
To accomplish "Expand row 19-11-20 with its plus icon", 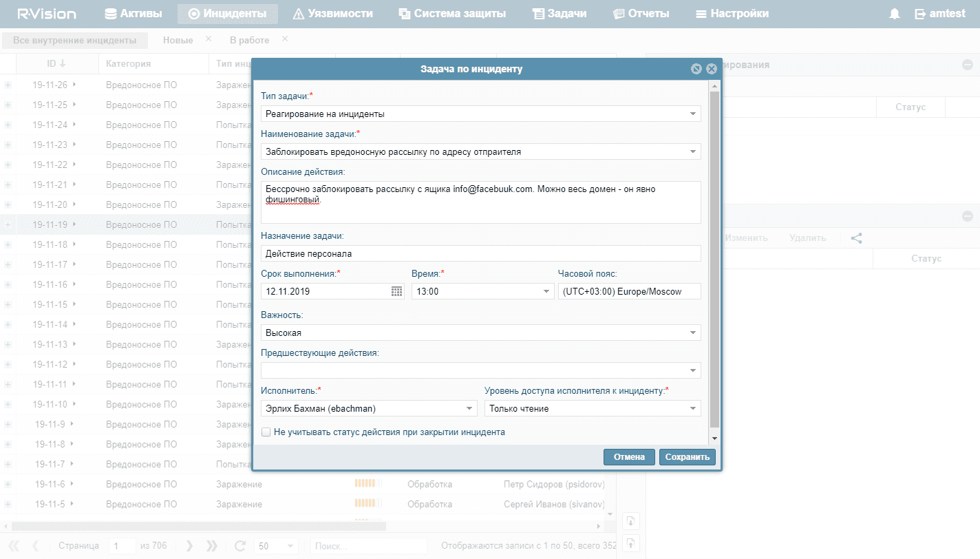I will pyautogui.click(x=8, y=204).
